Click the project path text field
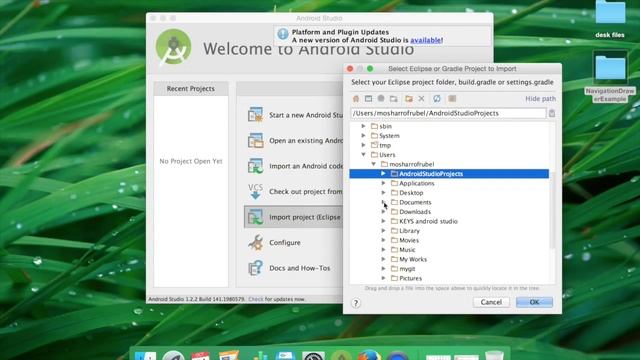Screen dimensions: 640x360 click(x=448, y=113)
